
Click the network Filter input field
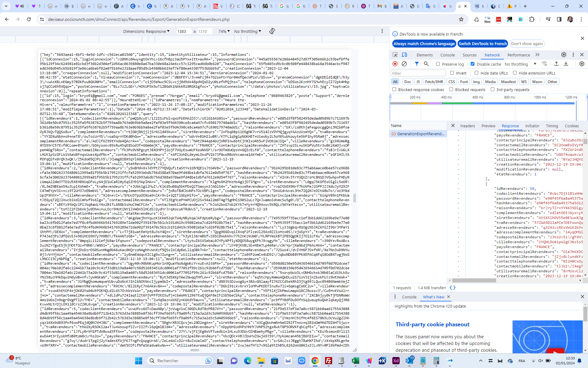[x=418, y=73]
